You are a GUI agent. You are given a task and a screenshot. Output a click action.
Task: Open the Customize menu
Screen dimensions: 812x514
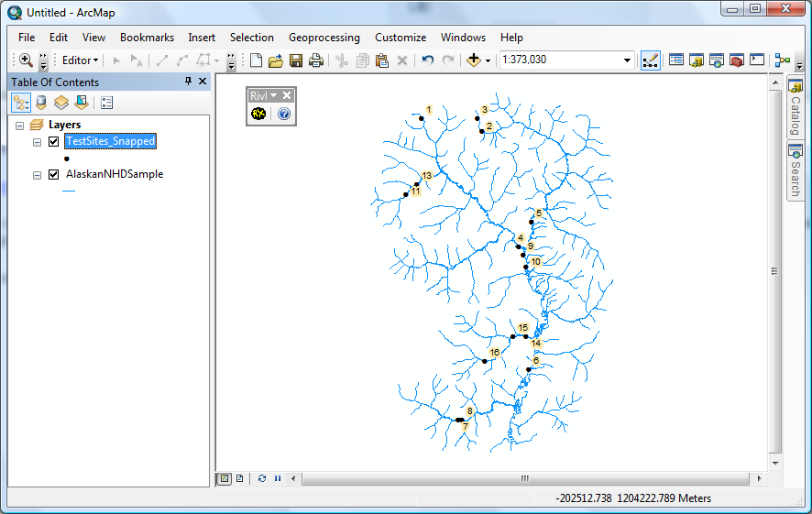pyautogui.click(x=401, y=38)
